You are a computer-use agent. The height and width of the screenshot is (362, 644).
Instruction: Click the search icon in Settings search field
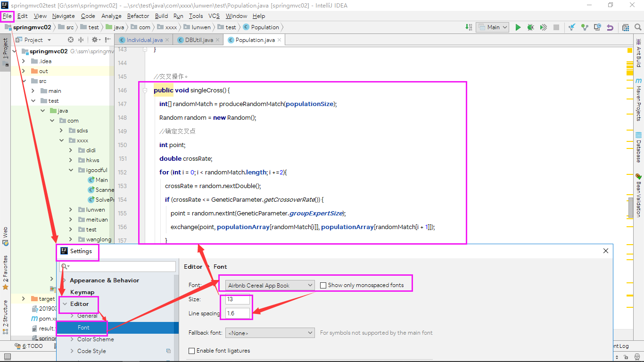(65, 266)
